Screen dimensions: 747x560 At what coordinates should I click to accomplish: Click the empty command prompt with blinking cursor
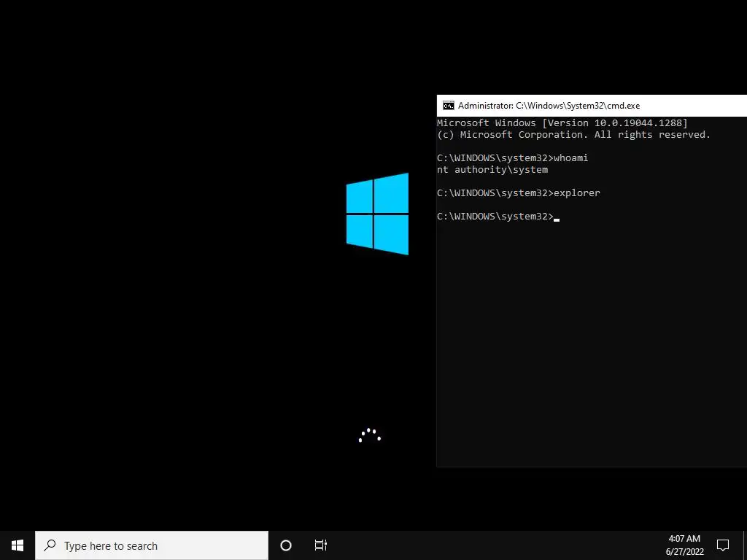click(498, 216)
